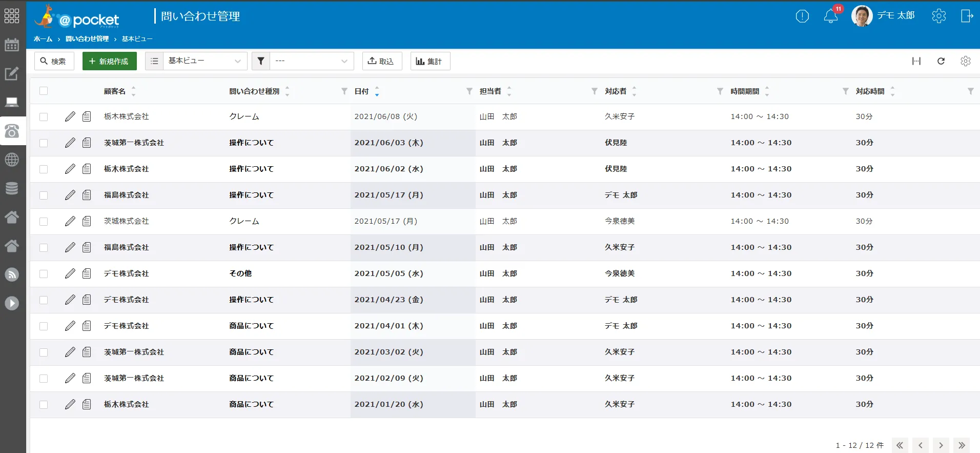Image resolution: width=980 pixels, height=453 pixels.
Task: Open the laptop sidebar icon
Action: pyautogui.click(x=12, y=102)
